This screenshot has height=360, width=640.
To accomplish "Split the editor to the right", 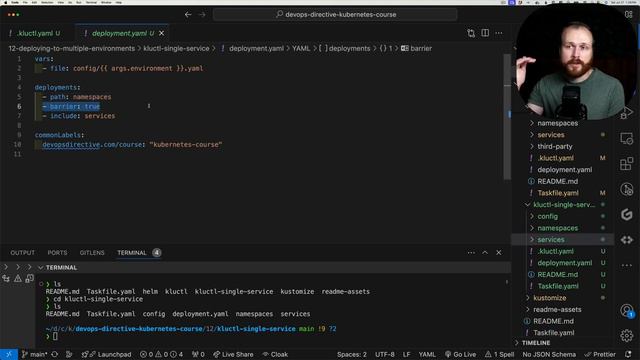I will [x=485, y=33].
